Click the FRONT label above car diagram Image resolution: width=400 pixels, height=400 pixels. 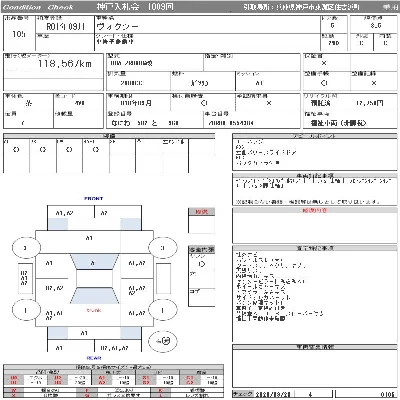click(x=94, y=199)
